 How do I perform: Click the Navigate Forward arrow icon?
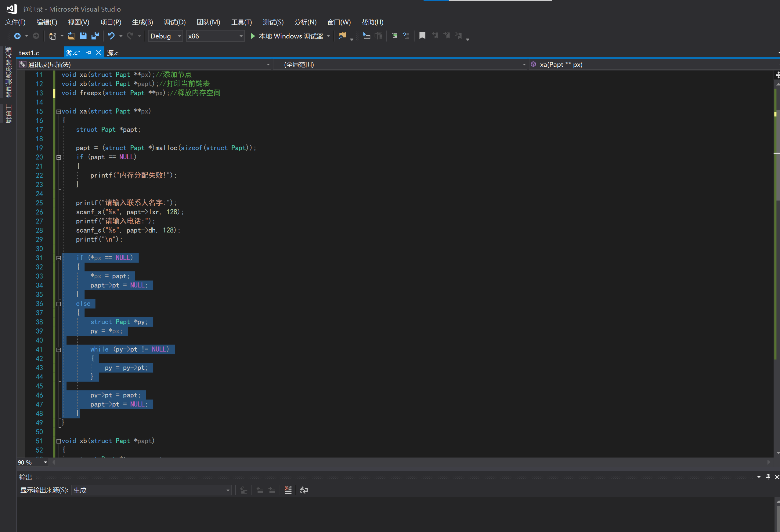36,36
